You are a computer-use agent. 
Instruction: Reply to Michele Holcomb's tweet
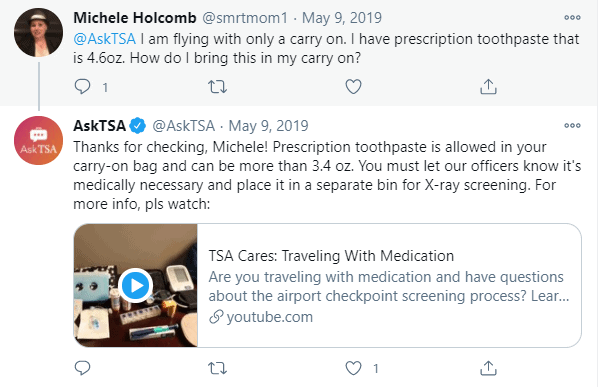(x=82, y=87)
